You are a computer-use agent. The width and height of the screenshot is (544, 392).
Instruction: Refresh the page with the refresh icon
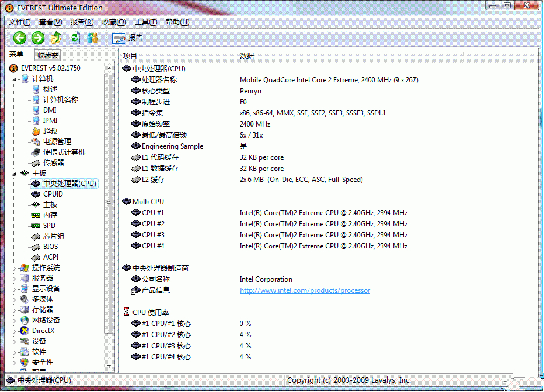pyautogui.click(x=74, y=38)
